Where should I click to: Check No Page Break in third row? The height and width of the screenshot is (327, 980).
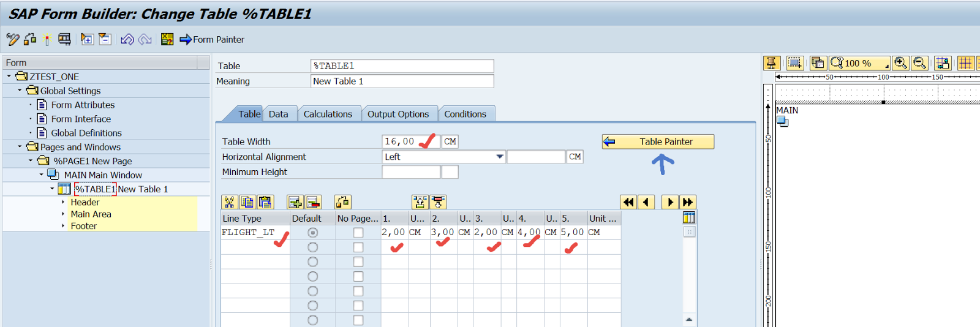358,262
